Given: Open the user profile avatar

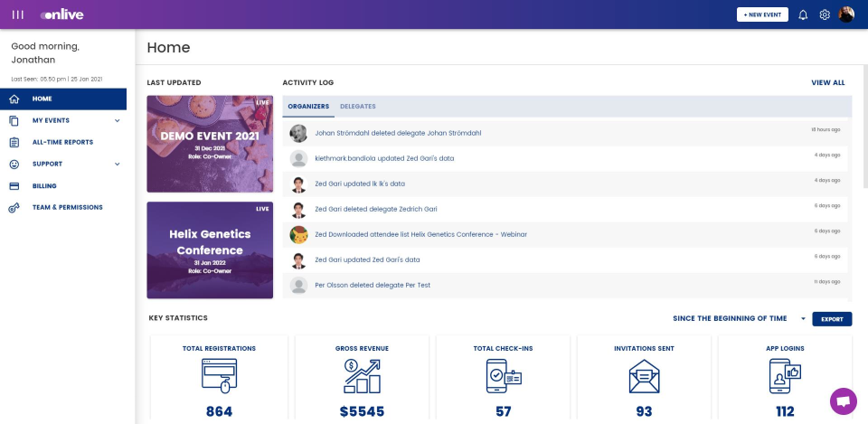Looking at the screenshot, I should tap(846, 14).
